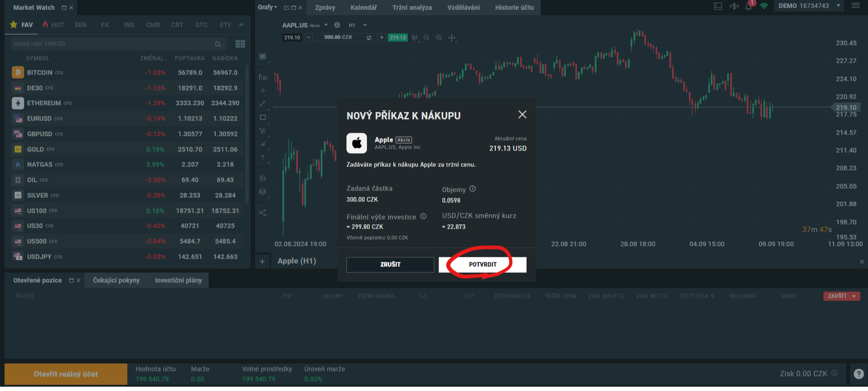Click the AAPL.US instrument info icon
Viewport: 868px width, 391px height.
point(337,25)
